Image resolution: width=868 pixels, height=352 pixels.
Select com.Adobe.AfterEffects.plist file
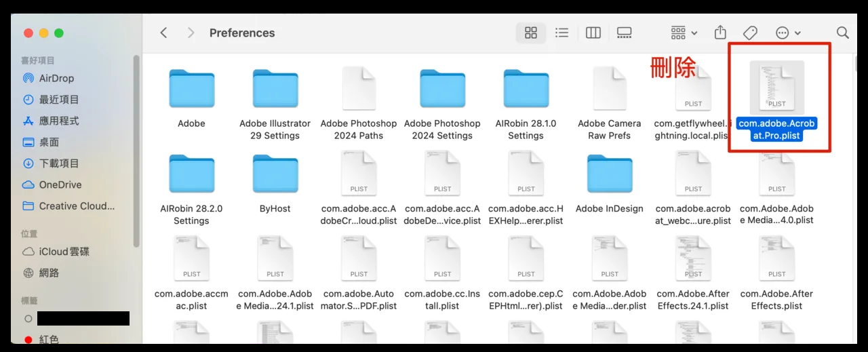777,258
